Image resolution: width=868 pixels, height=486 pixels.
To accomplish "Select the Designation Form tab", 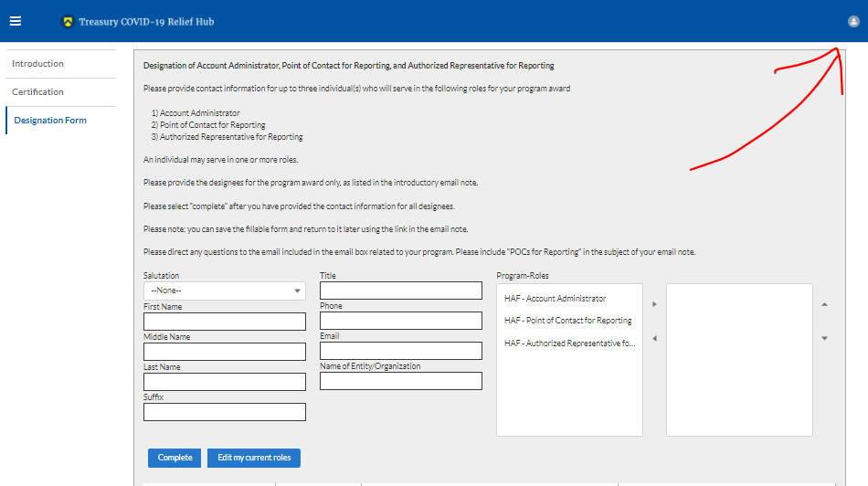I will pyautogui.click(x=50, y=121).
